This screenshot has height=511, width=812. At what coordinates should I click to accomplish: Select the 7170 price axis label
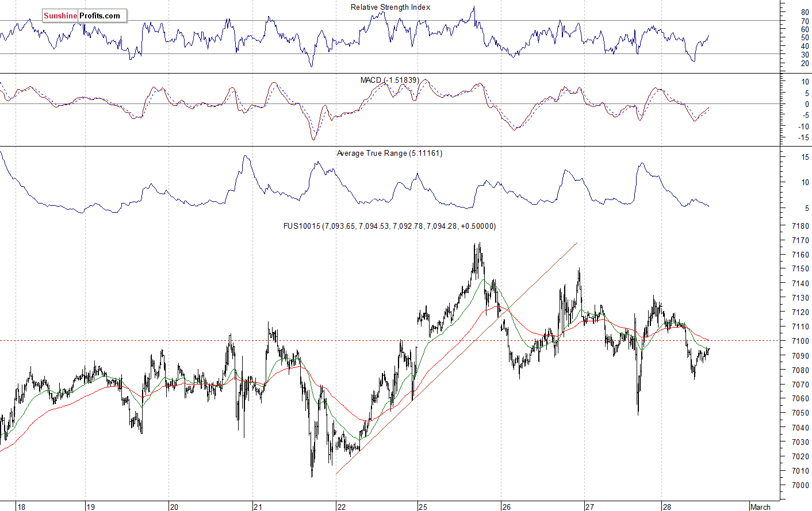click(800, 240)
